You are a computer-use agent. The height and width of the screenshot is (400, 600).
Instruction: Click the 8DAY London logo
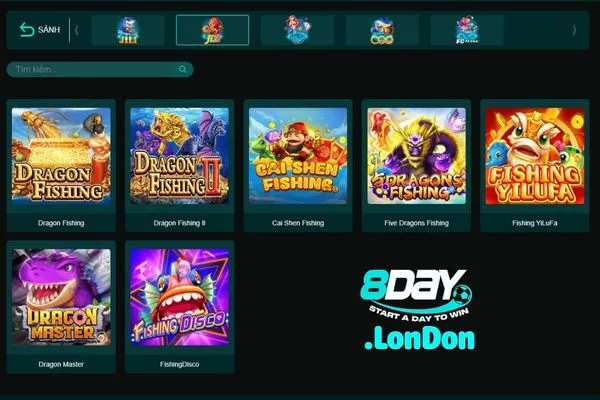pyautogui.click(x=418, y=309)
